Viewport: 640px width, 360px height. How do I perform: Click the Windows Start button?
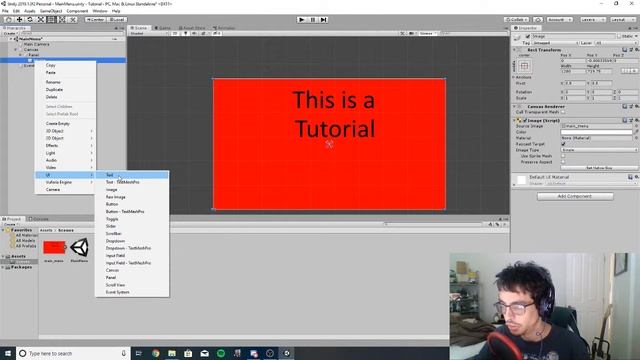8,353
